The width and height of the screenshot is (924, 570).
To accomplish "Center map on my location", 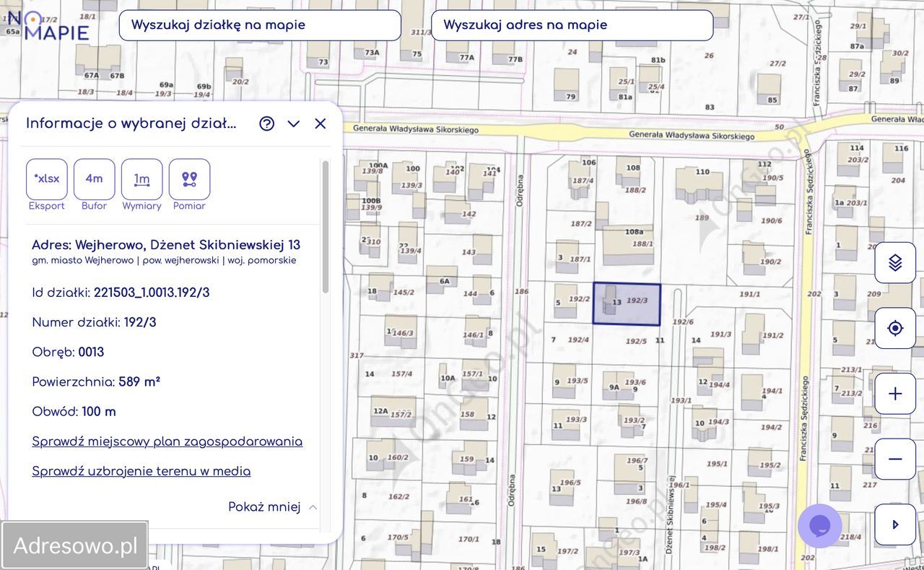I will tap(895, 328).
